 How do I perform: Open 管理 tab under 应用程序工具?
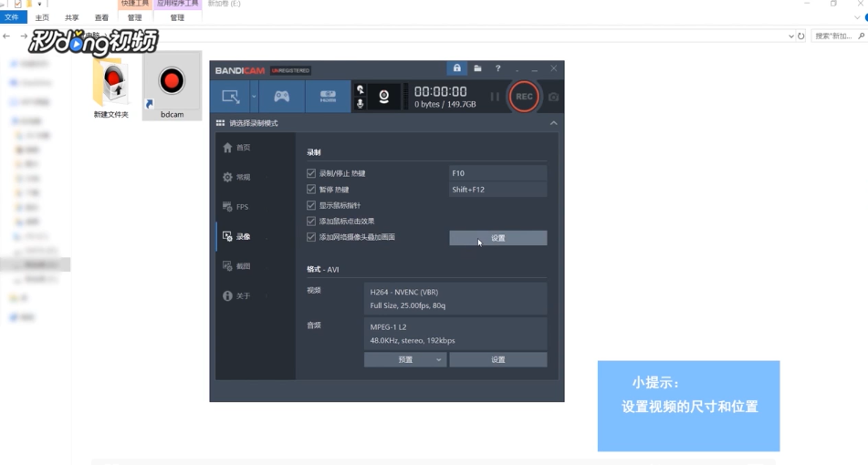click(177, 17)
